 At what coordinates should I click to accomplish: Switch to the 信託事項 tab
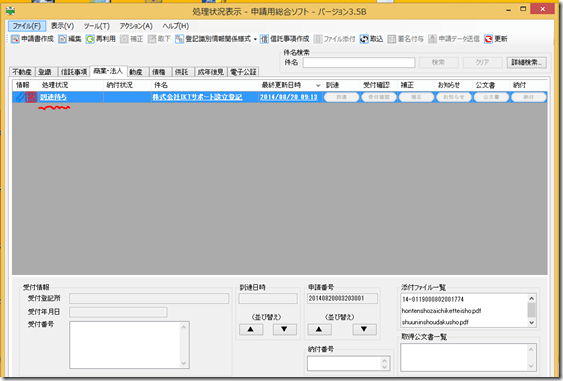click(74, 72)
